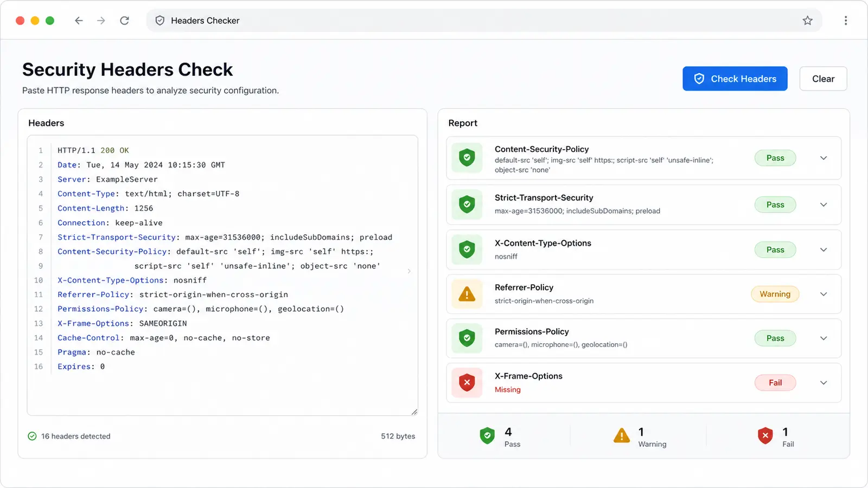Click the Content-Length: 1256 line
This screenshot has width=868, height=488.
[x=105, y=208]
